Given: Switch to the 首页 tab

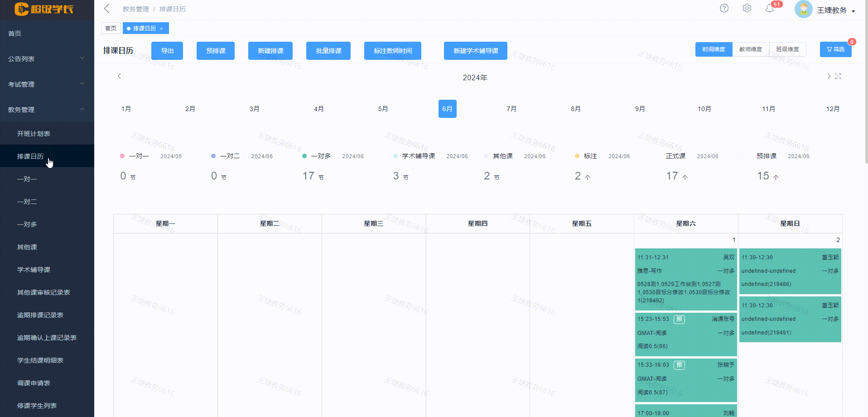Looking at the screenshot, I should click(110, 28).
